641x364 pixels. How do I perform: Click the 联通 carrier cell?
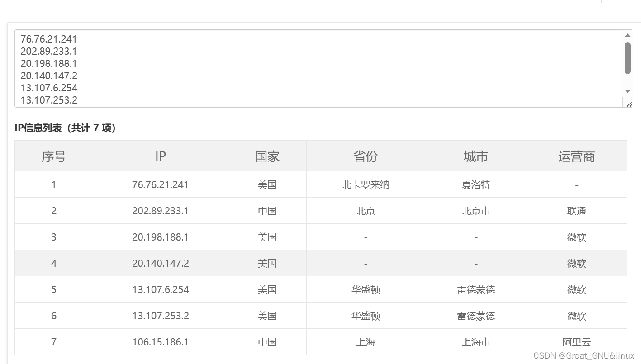click(x=577, y=211)
